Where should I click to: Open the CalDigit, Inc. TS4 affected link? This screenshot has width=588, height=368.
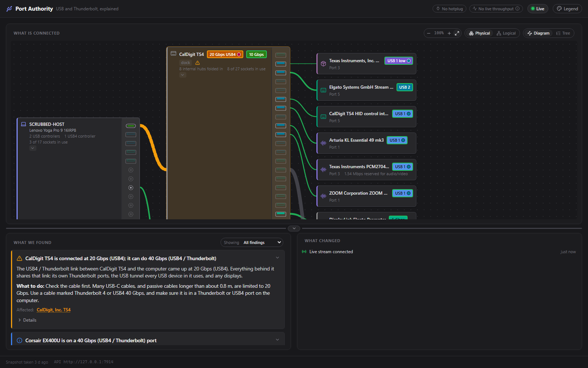point(54,310)
